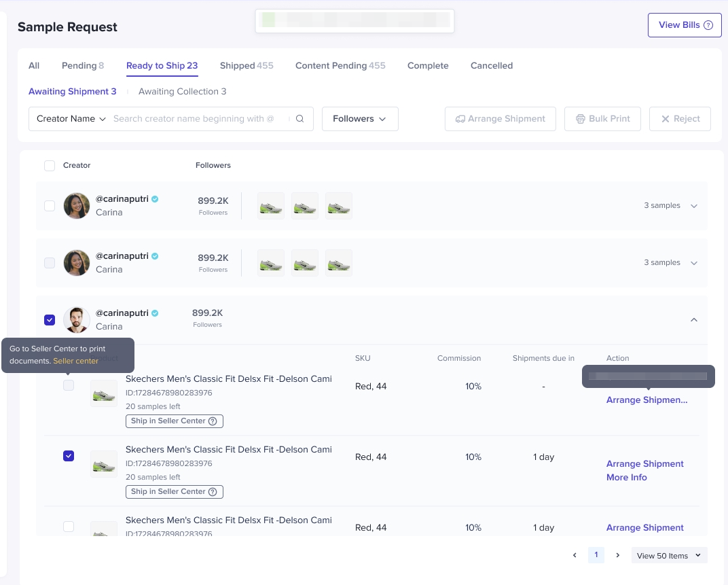Click the Seller center link in tooltip
The image size is (728, 585).
pyautogui.click(x=75, y=361)
